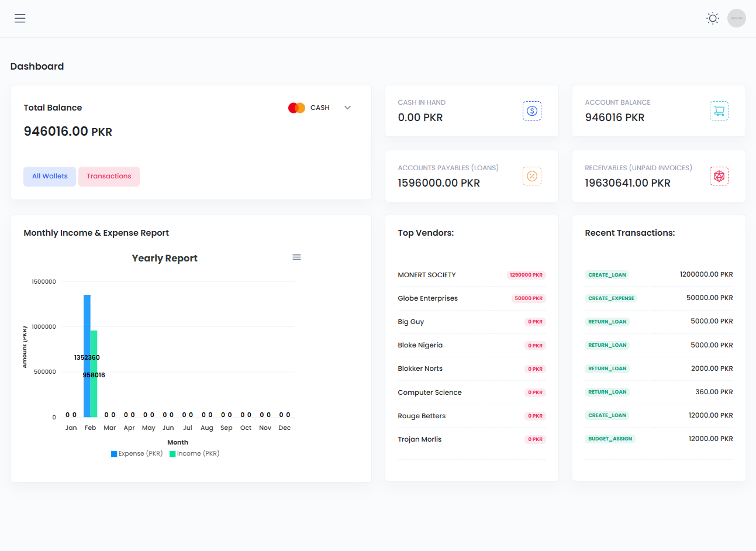Click the 1200000.00 PKR transaction amount
This screenshot has height=551, width=756.
pos(706,274)
